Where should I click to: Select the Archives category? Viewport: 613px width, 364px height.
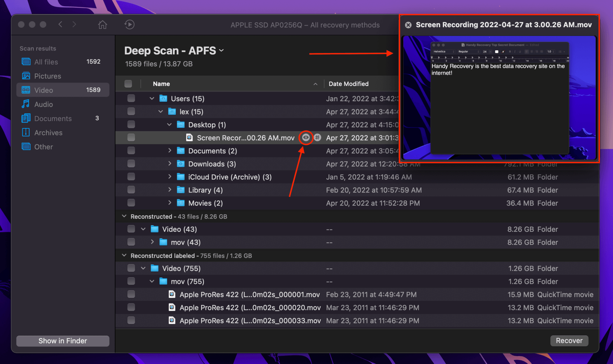tap(62, 132)
